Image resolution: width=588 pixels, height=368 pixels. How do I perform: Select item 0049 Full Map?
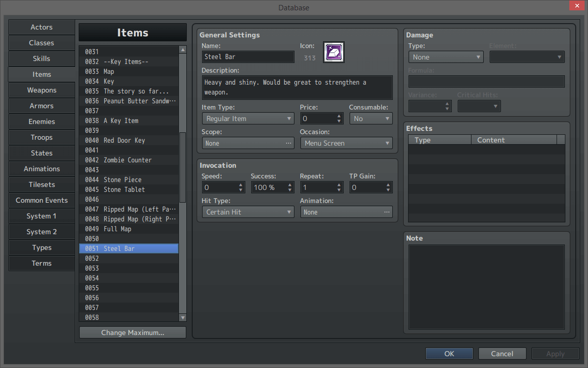tap(129, 229)
